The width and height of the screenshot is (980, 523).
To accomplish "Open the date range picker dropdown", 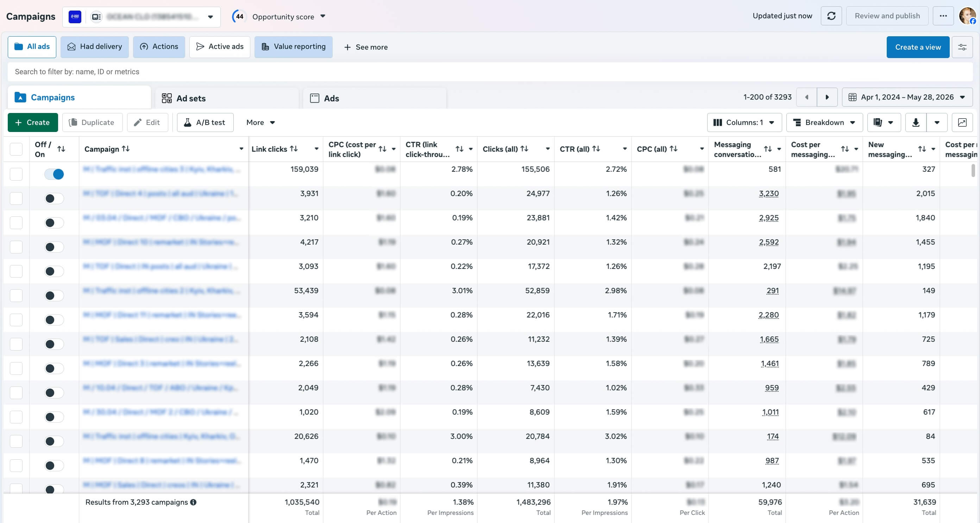I will [x=907, y=97].
